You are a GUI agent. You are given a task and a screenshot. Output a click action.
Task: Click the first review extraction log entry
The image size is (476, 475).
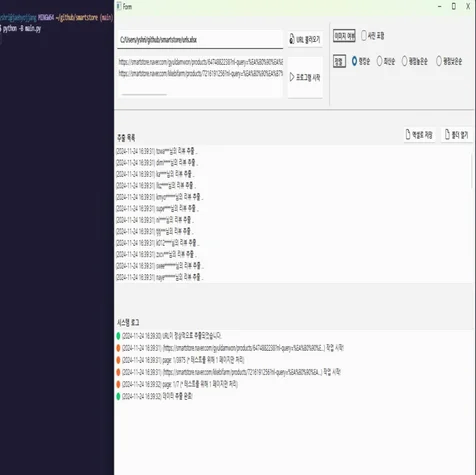point(157,151)
